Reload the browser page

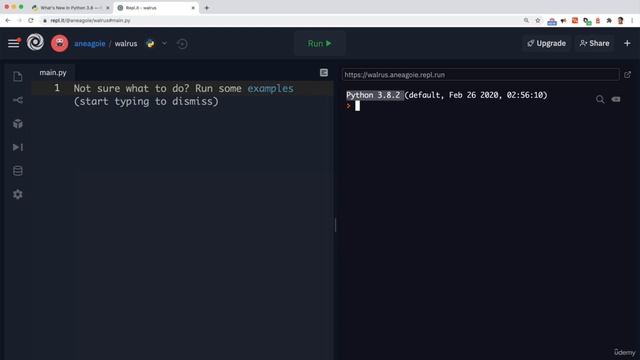coord(31,20)
